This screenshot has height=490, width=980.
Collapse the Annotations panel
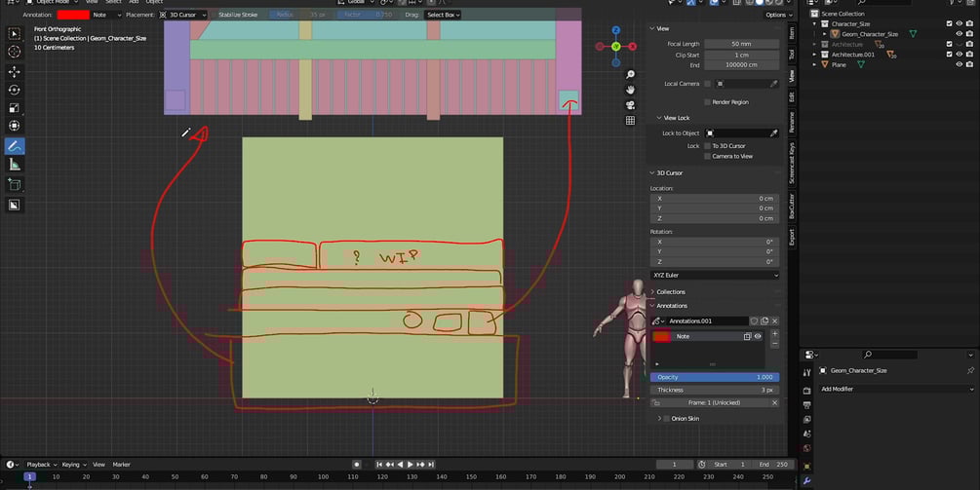point(652,306)
